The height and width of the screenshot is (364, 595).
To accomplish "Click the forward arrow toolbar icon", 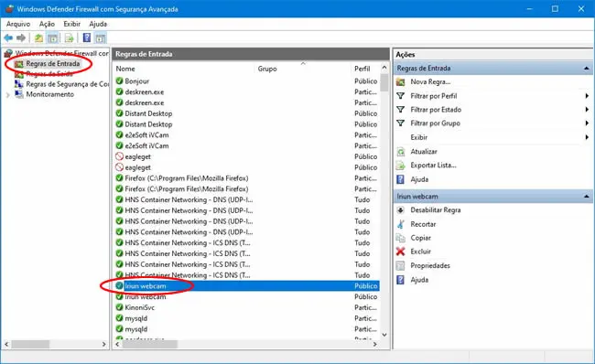I will click(21, 37).
